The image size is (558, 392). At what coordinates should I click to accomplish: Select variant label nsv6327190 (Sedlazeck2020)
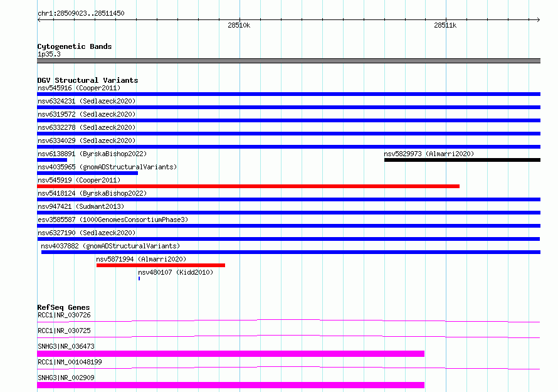pyautogui.click(x=87, y=233)
